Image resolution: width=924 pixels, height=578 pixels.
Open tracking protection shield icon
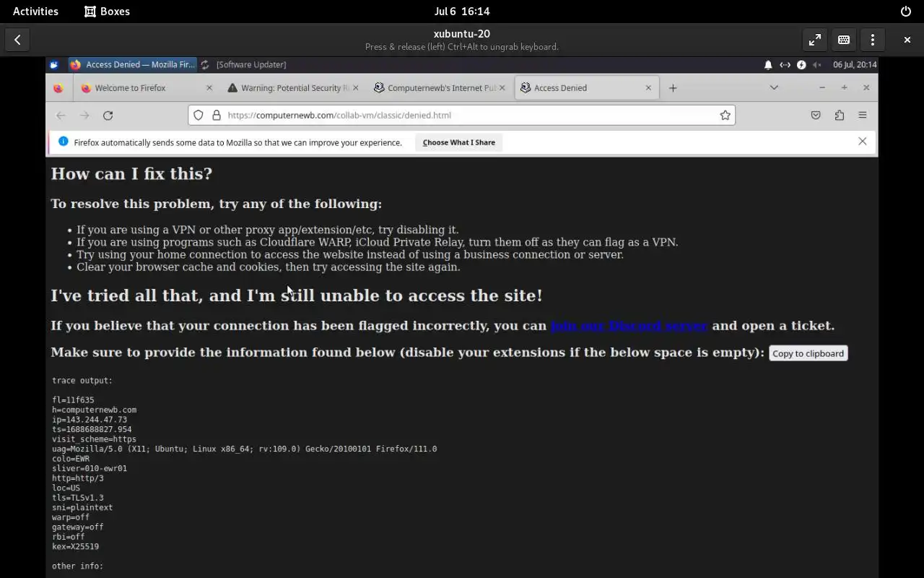(199, 115)
